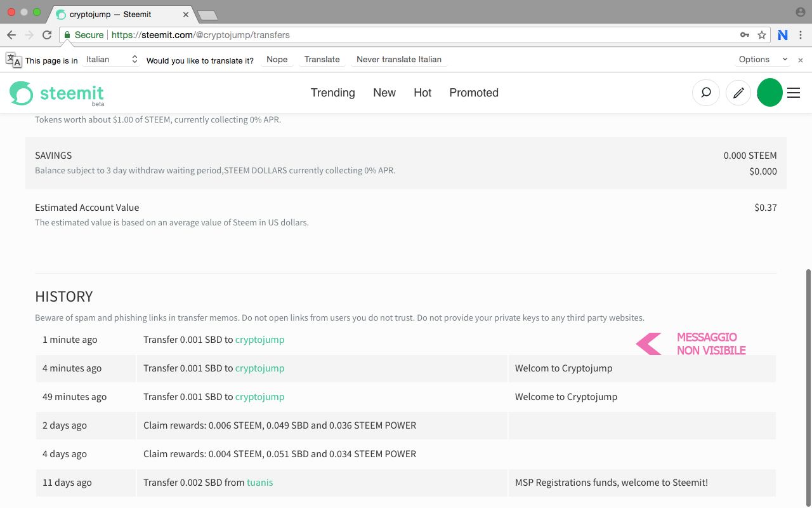Click Claim rewards 0.004 STEEM entry
Screen dimensions: 812x508
(x=280, y=453)
